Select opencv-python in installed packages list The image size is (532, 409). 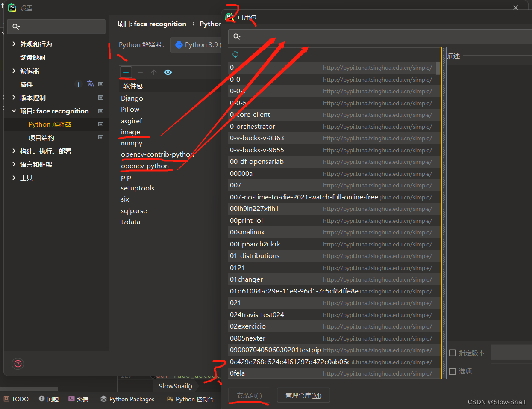[145, 166]
